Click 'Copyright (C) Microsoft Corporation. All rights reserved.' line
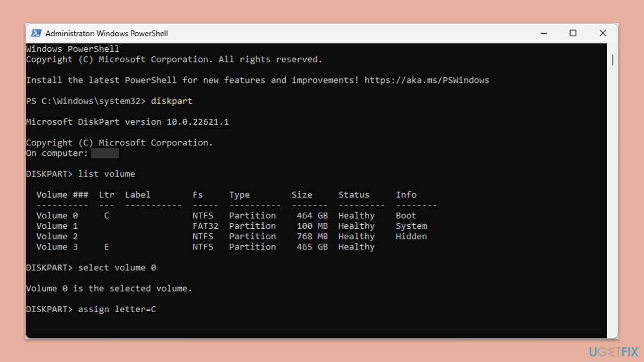Viewport: 644px width, 362px height. click(x=174, y=59)
